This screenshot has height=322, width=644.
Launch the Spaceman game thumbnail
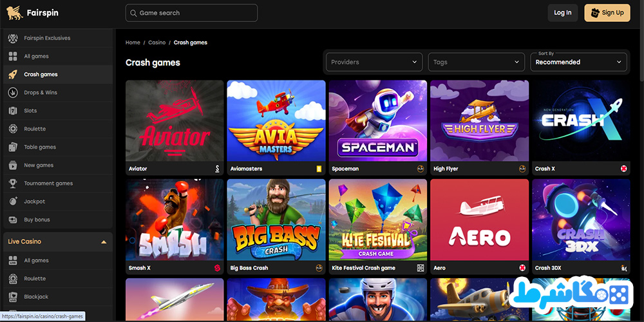click(x=378, y=120)
